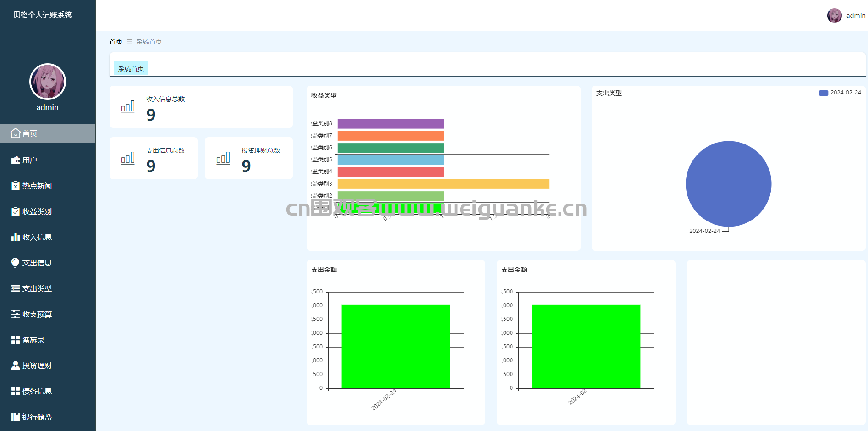Click the large sidebar profile avatar
The image size is (868, 431).
[x=48, y=82]
